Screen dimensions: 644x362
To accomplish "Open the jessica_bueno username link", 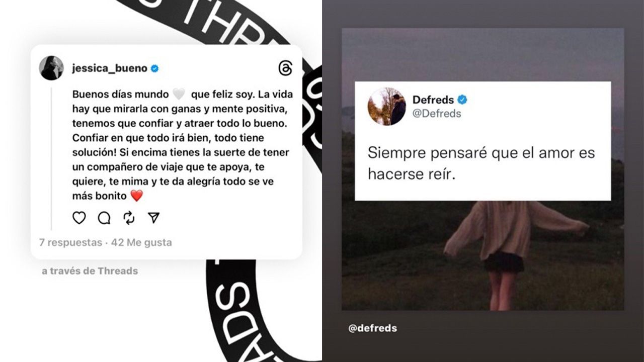I will click(x=110, y=68).
